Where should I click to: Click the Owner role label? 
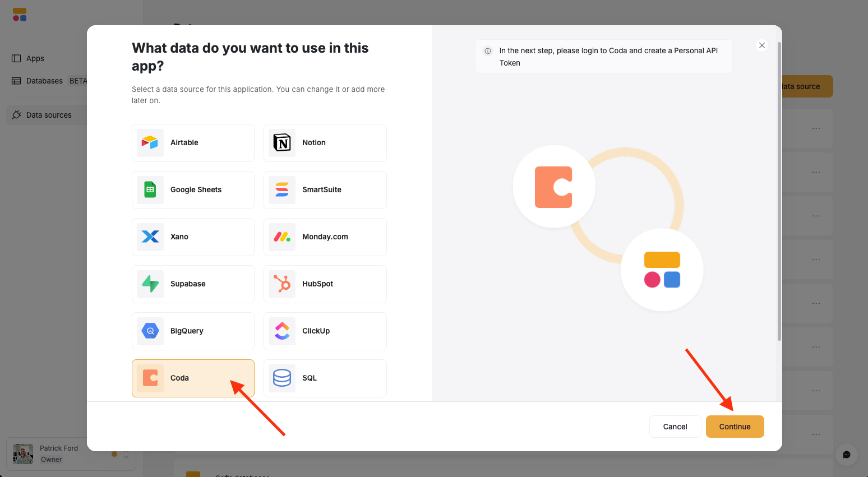click(52, 460)
